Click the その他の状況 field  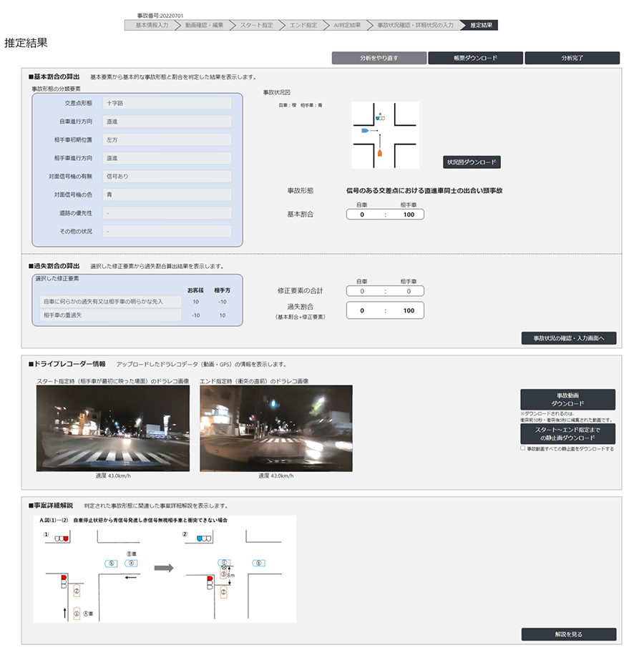click(167, 231)
